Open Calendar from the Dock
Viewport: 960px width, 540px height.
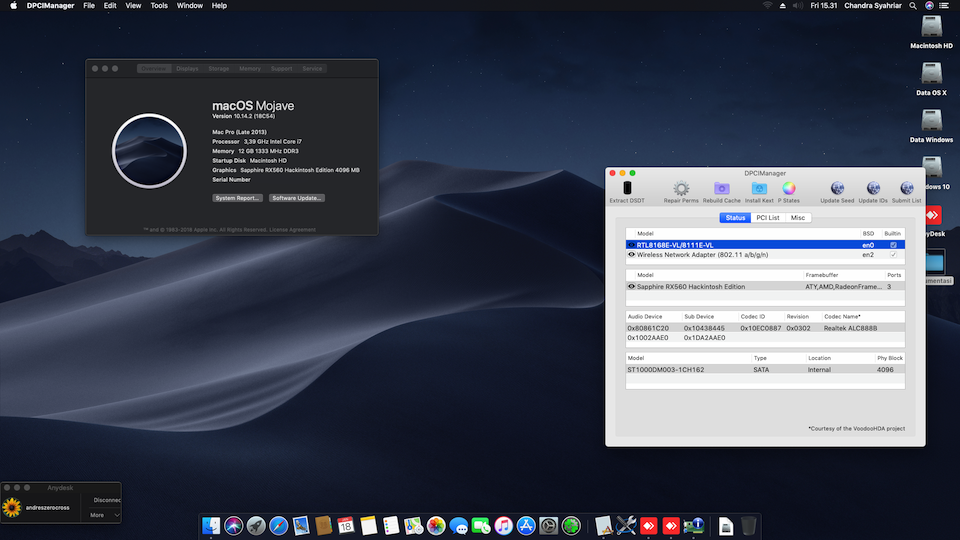click(x=345, y=525)
